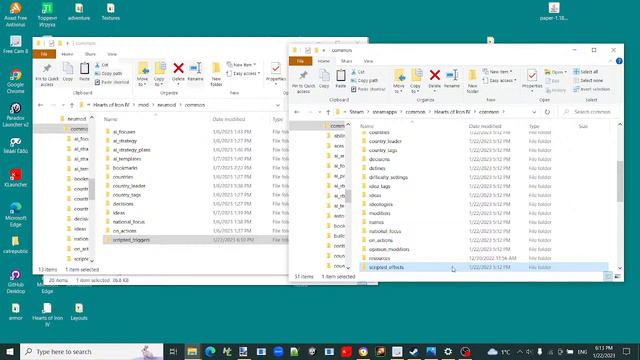Click Rename icon in neumod window
This screenshot has height=360, width=640.
[196, 72]
